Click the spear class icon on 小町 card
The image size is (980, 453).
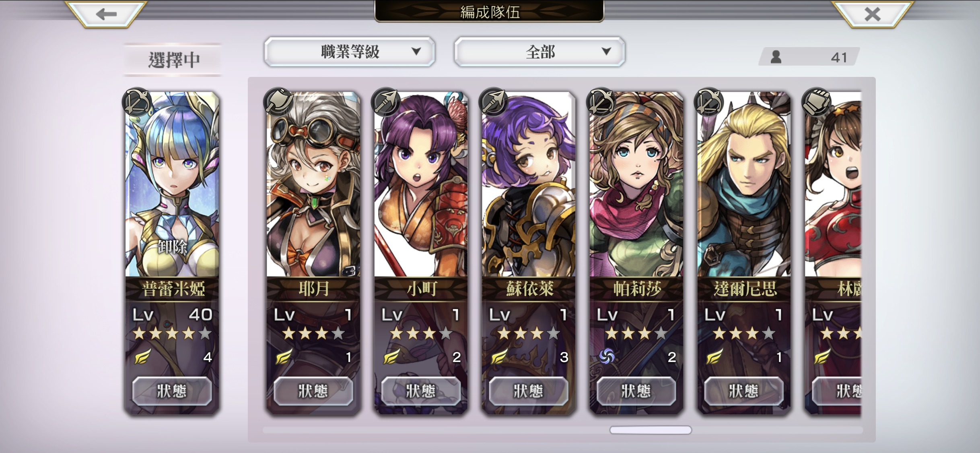386,102
